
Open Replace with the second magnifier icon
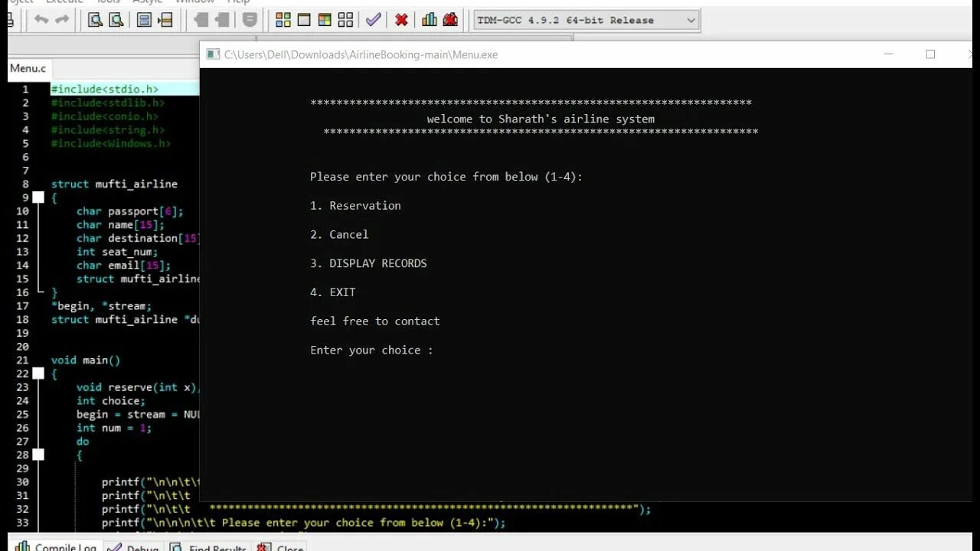116,20
